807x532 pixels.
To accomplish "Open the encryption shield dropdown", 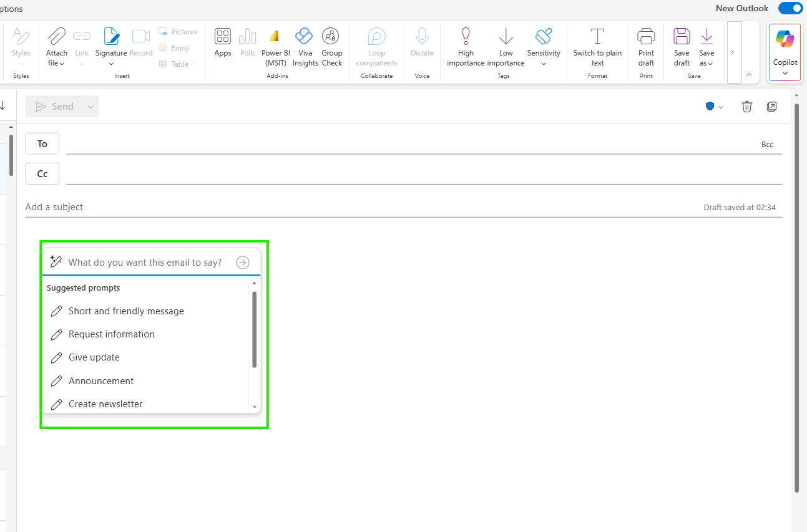I will (714, 106).
